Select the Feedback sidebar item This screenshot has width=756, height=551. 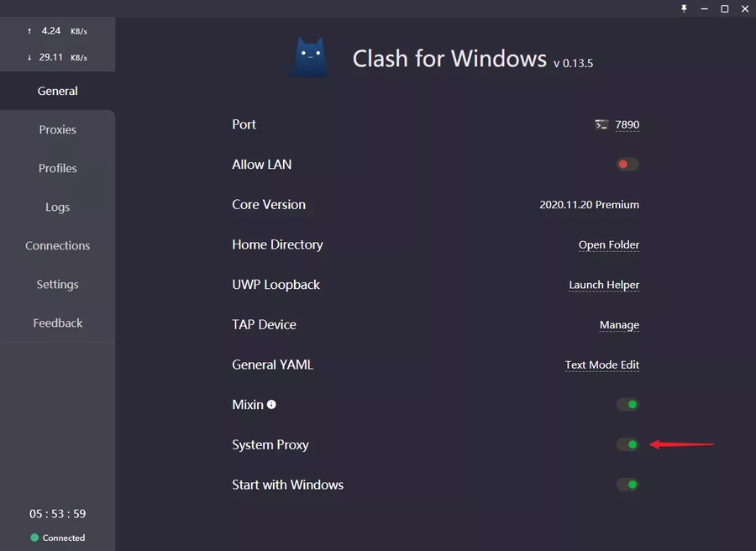[x=57, y=323]
